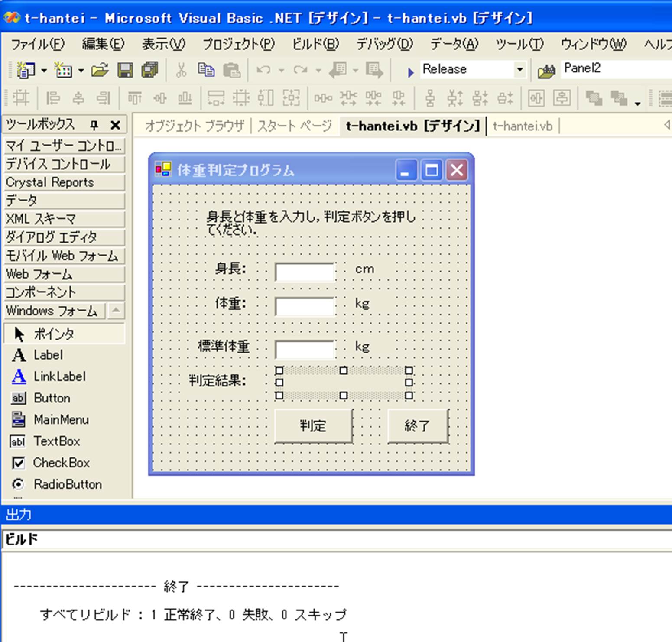Switch to the t-hantei.vb code tab

point(523,126)
